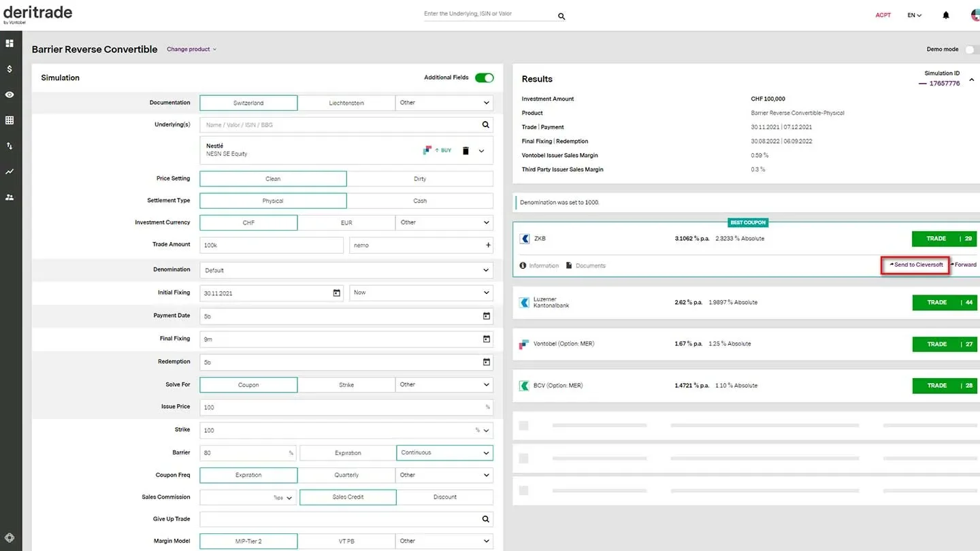
Task: Open the line chart sidebar icon
Action: pos(10,171)
